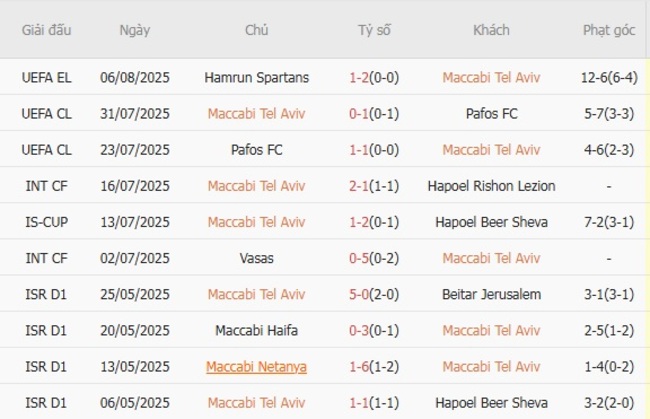
Task: Select the 06/08/2025 match date cell
Action: point(135,77)
